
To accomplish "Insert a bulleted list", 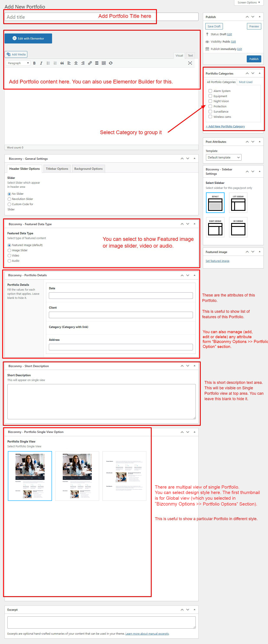I will [48, 63].
